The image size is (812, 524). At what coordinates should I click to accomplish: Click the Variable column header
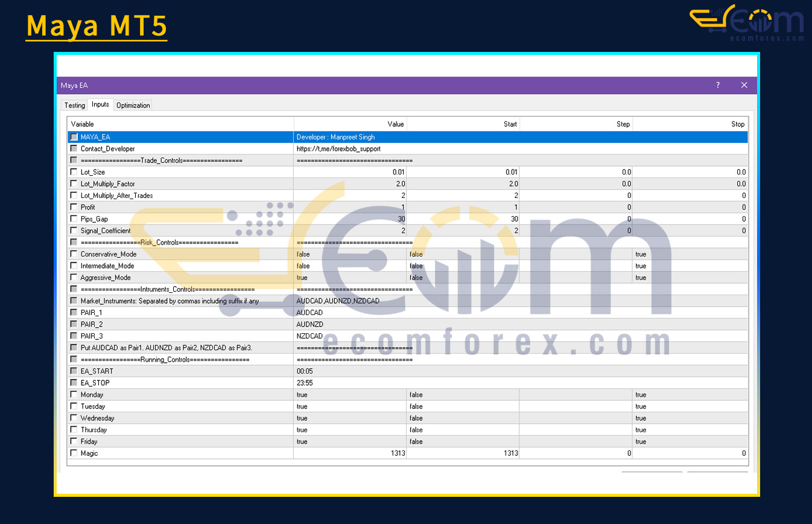tap(180, 124)
